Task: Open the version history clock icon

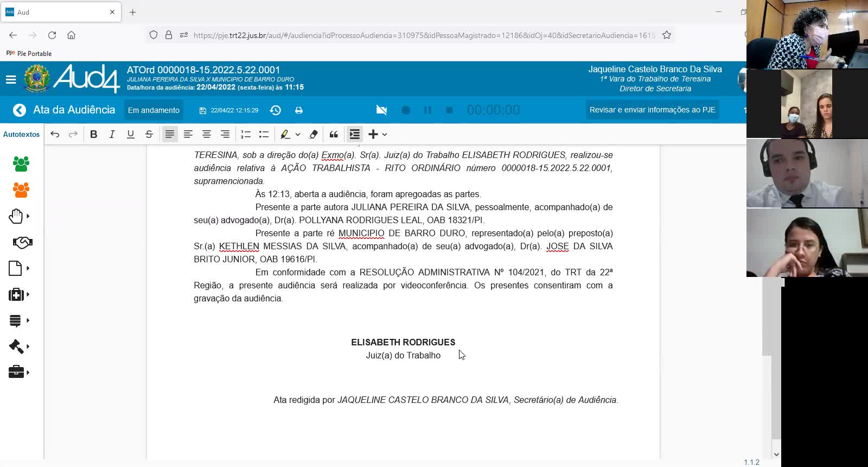Action: [x=276, y=110]
